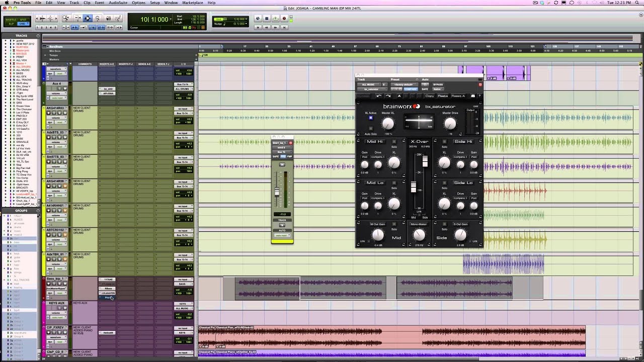Click the floating output window volume fader
644x362 pixels.
point(276,192)
